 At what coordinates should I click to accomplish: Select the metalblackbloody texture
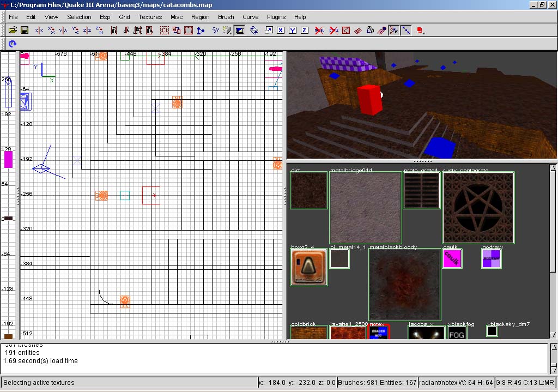tap(405, 285)
